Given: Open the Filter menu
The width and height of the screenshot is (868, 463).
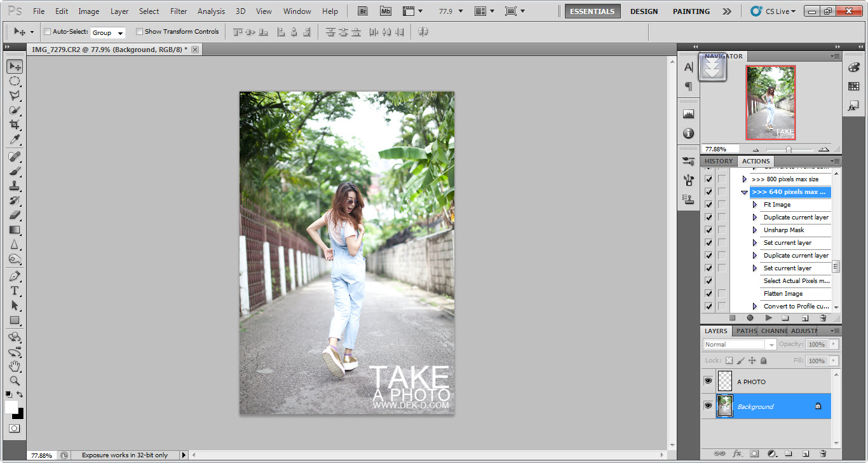Looking at the screenshot, I should [179, 11].
